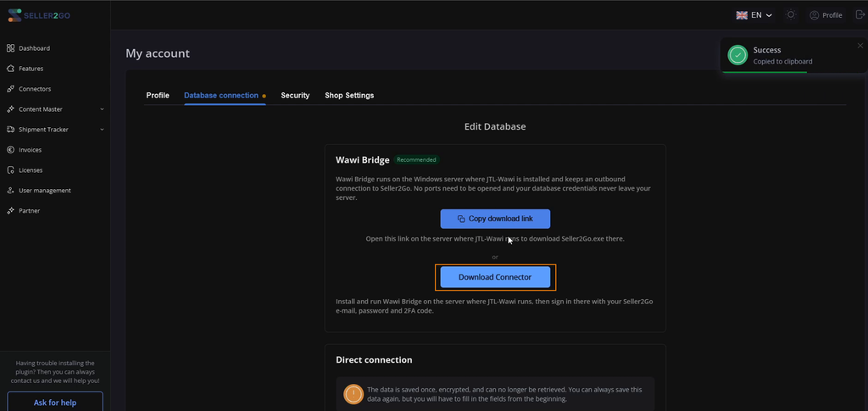This screenshot has width=868, height=411.
Task: Click 'Open this link on the server' instruction text
Action: click(x=495, y=239)
